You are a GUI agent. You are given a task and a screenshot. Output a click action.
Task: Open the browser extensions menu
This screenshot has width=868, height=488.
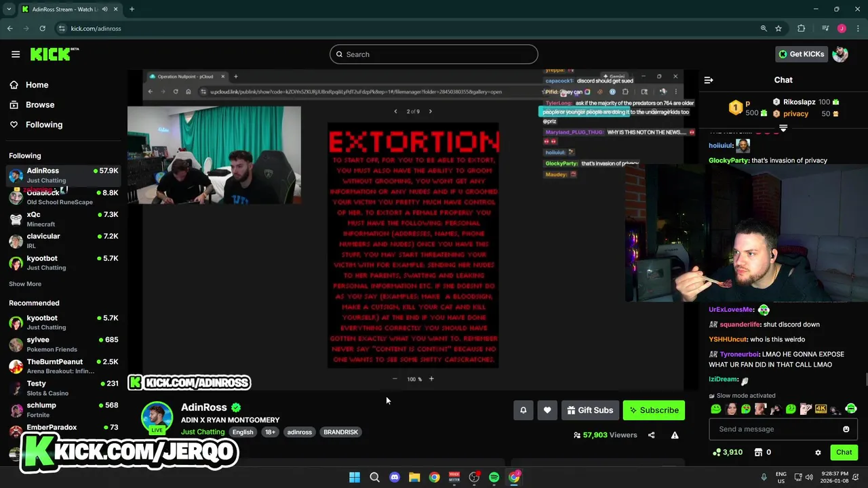coord(802,28)
